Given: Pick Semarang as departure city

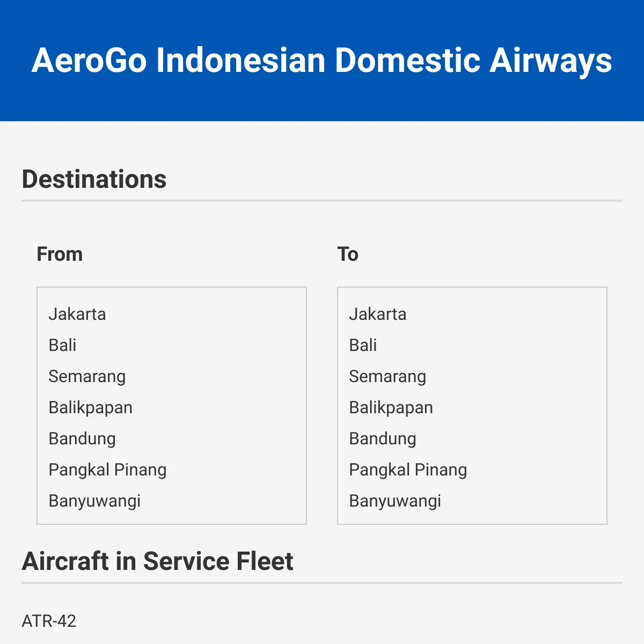Looking at the screenshot, I should tap(172, 376).
